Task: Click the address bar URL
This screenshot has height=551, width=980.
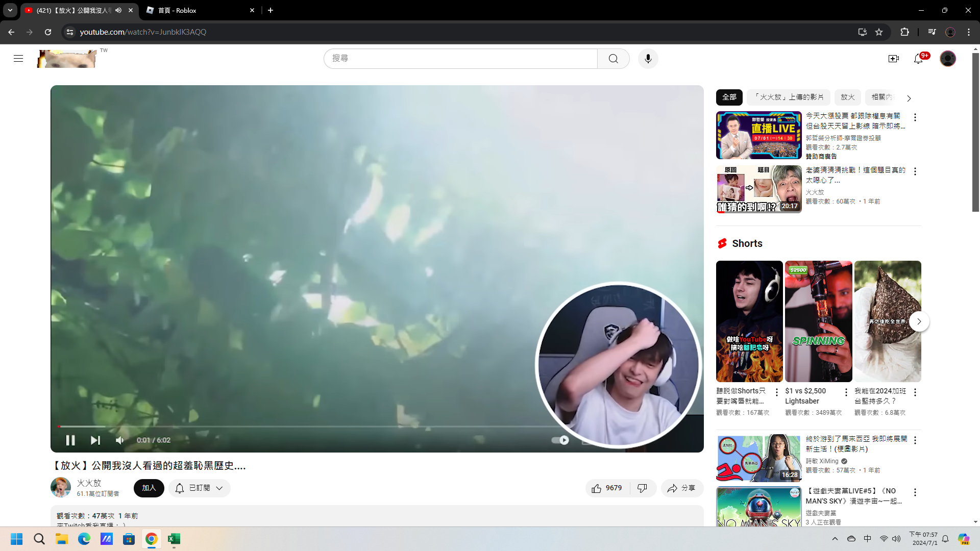Action: click(x=143, y=32)
